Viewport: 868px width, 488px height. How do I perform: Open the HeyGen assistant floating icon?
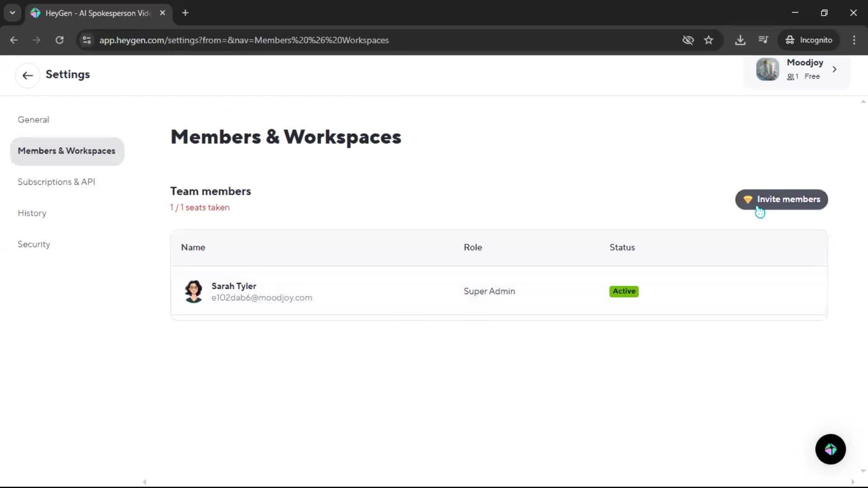[830, 449]
